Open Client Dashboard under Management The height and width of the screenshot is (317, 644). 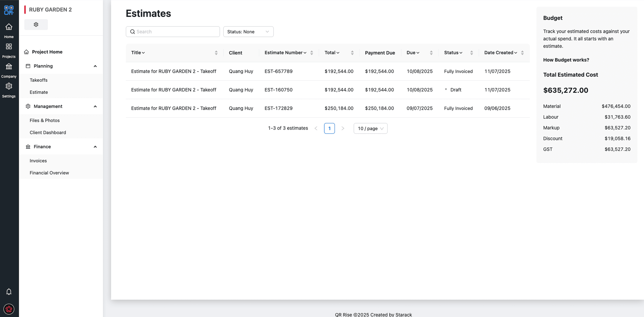(48, 132)
